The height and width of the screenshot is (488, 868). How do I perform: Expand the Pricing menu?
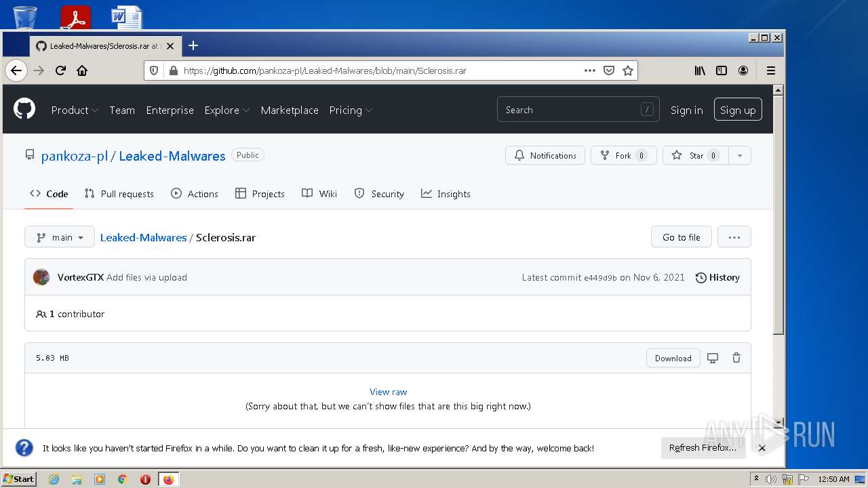pos(350,110)
